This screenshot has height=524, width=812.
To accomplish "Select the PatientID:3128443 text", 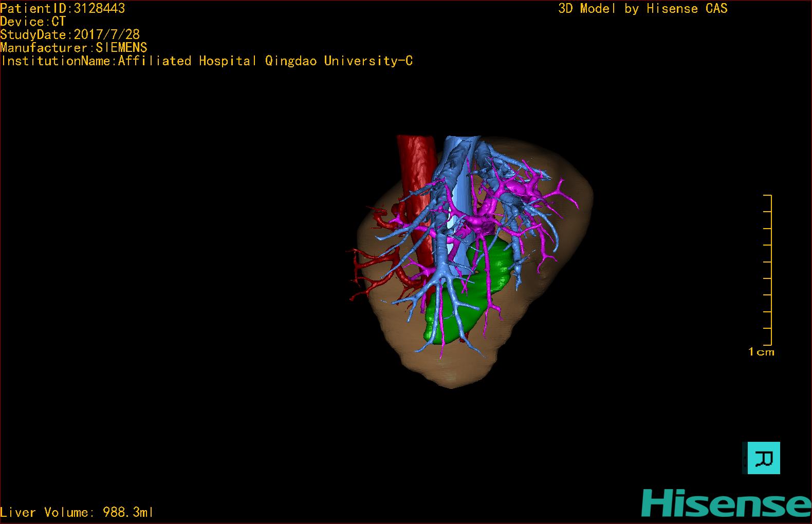I will (63, 8).
